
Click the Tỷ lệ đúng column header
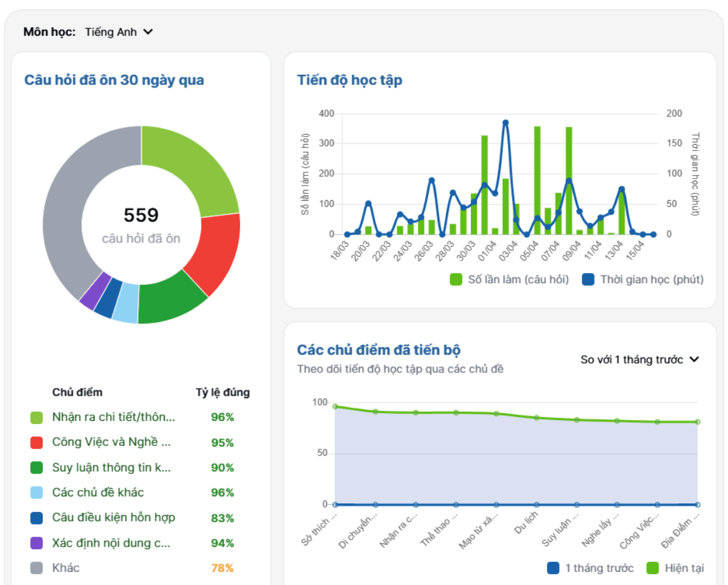(223, 392)
